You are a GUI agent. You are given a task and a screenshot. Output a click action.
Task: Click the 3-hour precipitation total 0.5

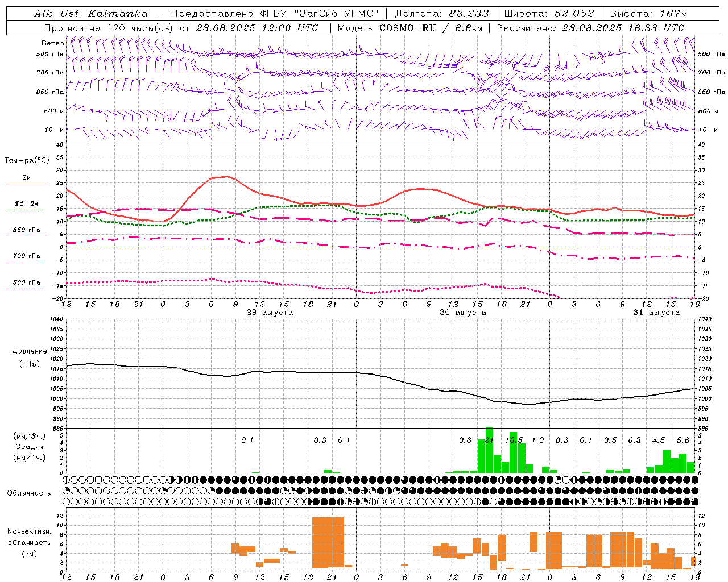point(610,440)
